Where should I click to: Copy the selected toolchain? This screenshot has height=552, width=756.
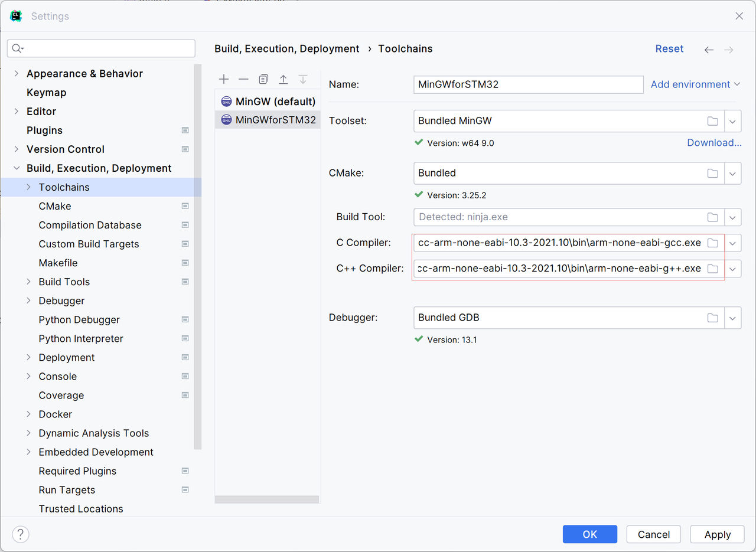(263, 79)
